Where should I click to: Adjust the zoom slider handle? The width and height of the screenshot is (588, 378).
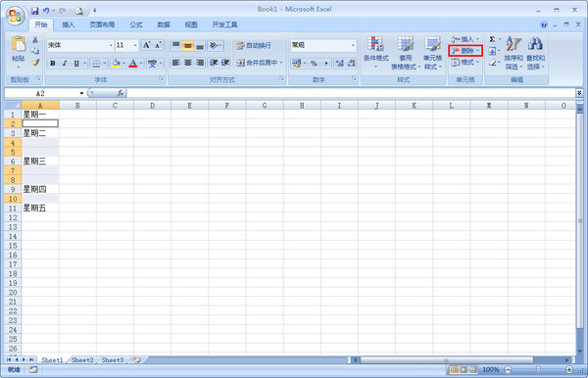point(538,370)
